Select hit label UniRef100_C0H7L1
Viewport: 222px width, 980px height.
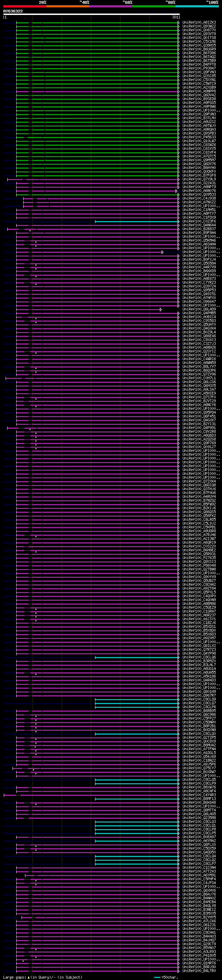click(199, 378)
